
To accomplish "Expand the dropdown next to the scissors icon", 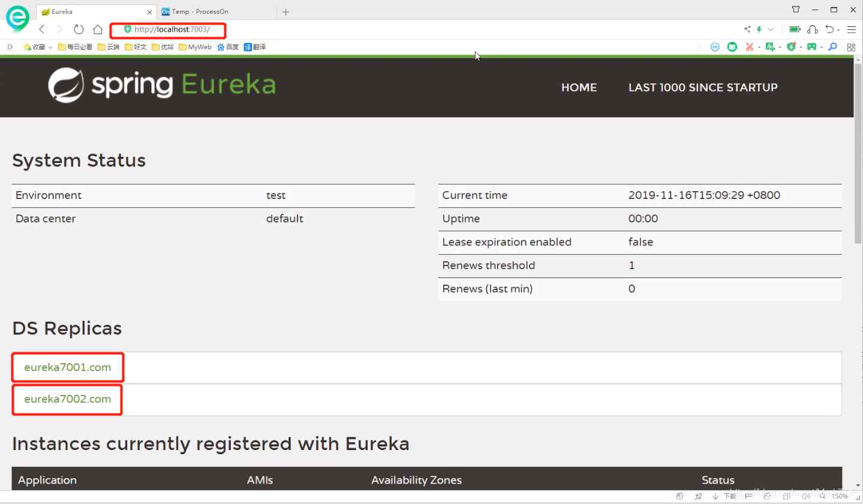I will [759, 47].
